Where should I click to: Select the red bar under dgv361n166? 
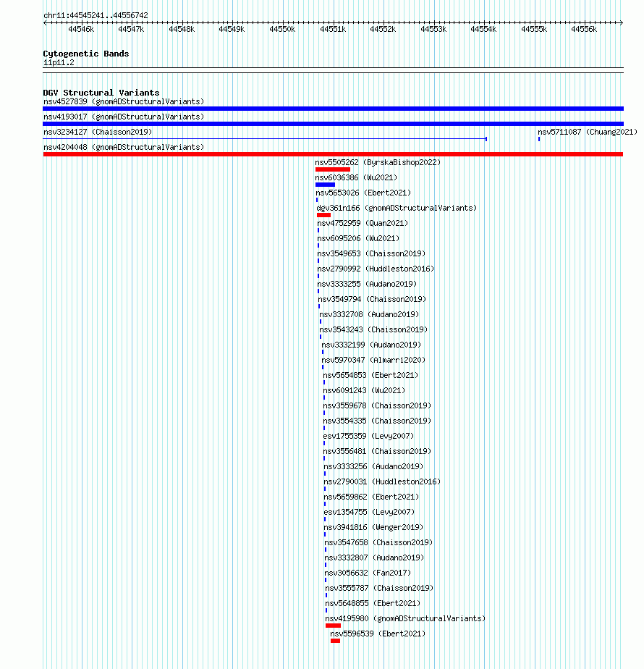(x=323, y=215)
